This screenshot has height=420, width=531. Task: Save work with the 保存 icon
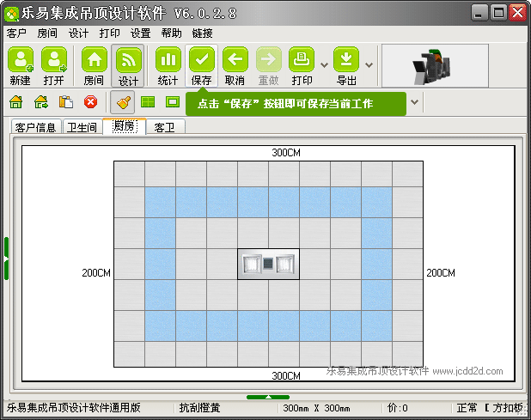click(x=202, y=65)
